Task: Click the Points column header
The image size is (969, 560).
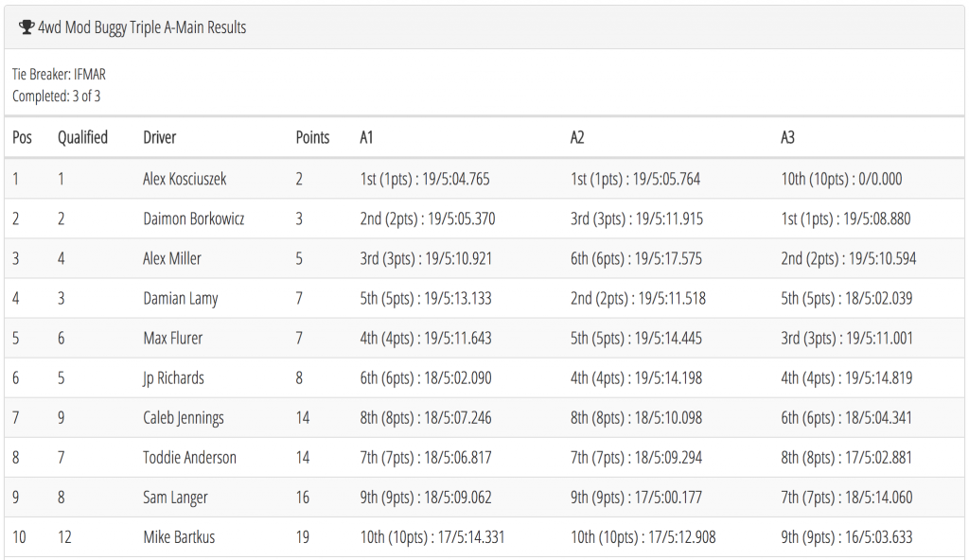Action: pos(312,137)
